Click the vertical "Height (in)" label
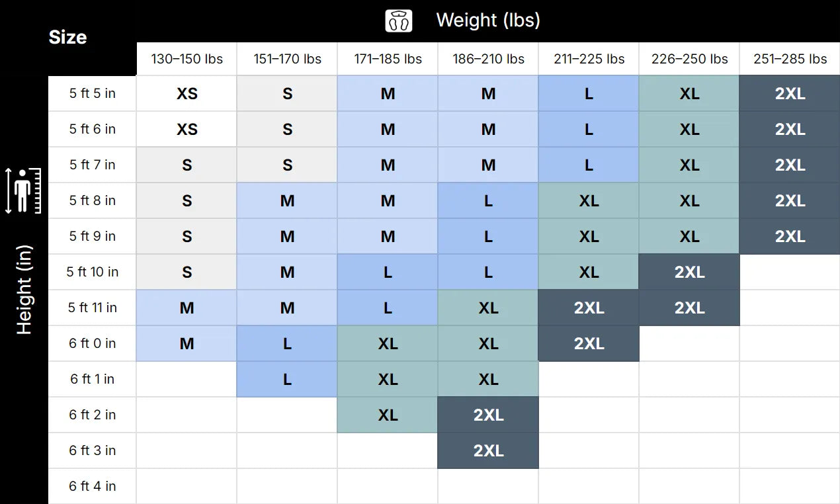 [x=24, y=290]
